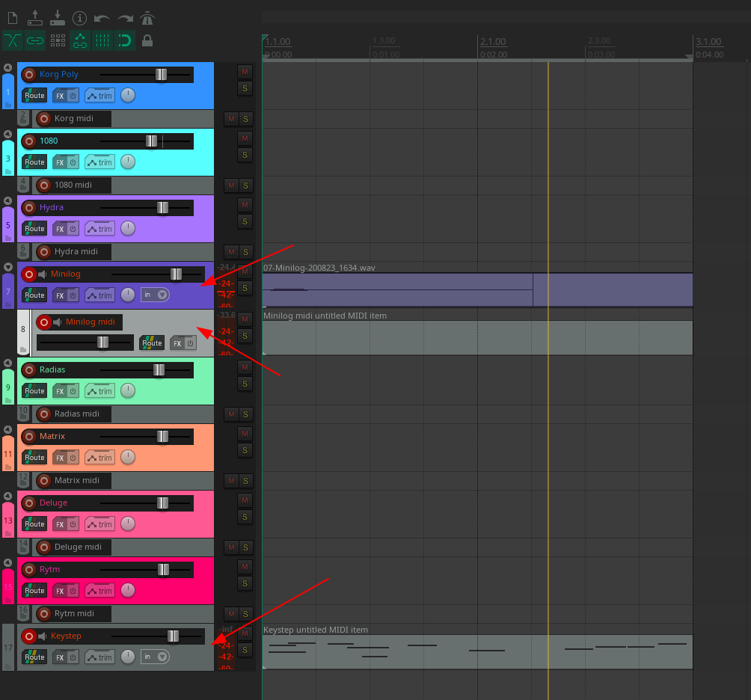The image size is (751, 700).
Task: Mute the Korg midi track
Action: (x=231, y=119)
